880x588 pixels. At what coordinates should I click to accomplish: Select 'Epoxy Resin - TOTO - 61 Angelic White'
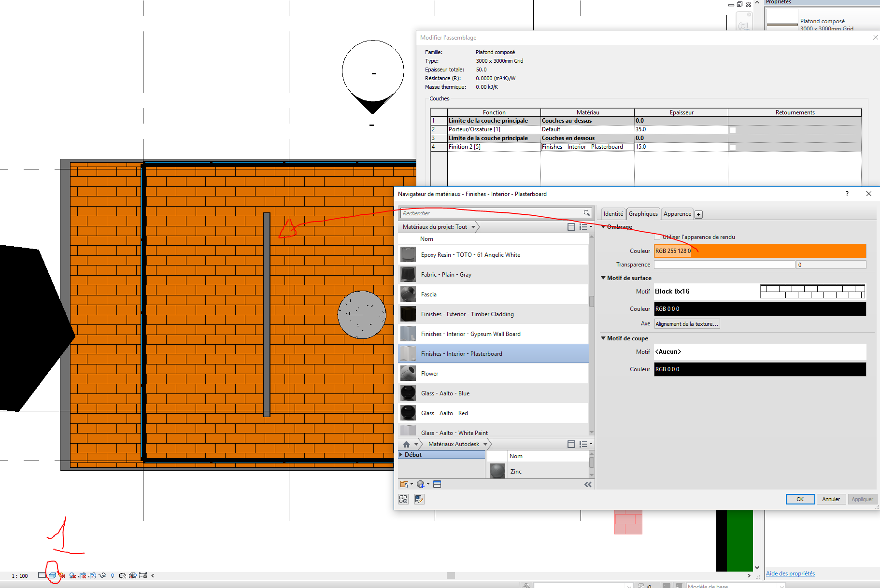tap(493, 254)
